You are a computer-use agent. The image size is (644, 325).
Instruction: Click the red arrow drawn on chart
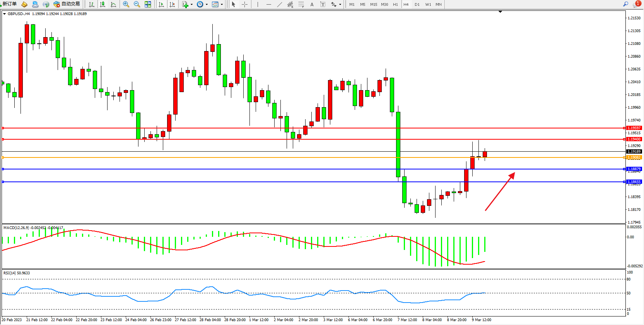pyautogui.click(x=499, y=192)
